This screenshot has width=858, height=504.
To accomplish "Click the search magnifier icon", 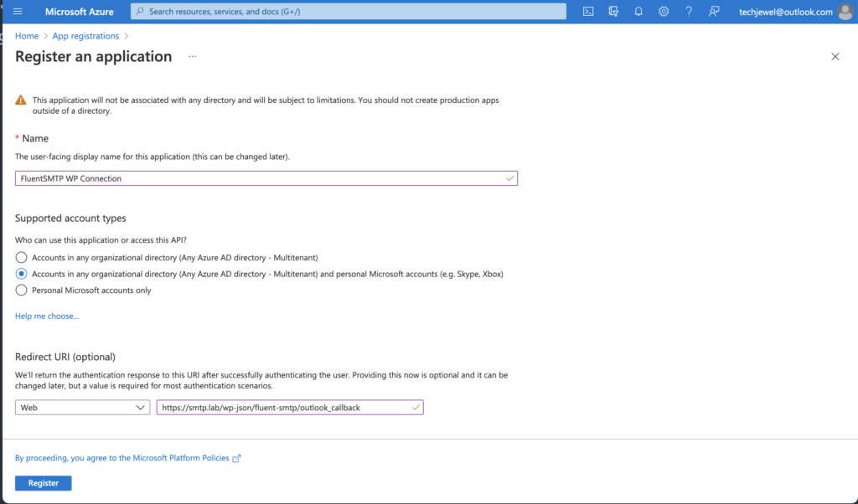I will (x=140, y=12).
